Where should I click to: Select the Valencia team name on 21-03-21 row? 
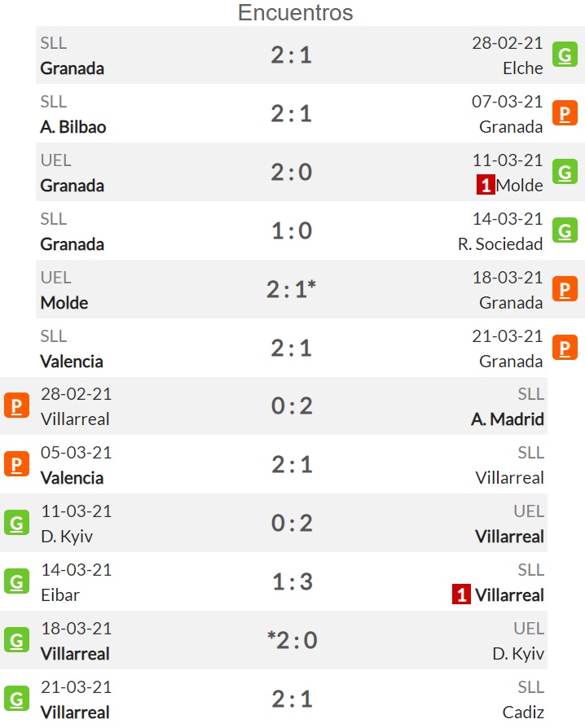click(72, 362)
